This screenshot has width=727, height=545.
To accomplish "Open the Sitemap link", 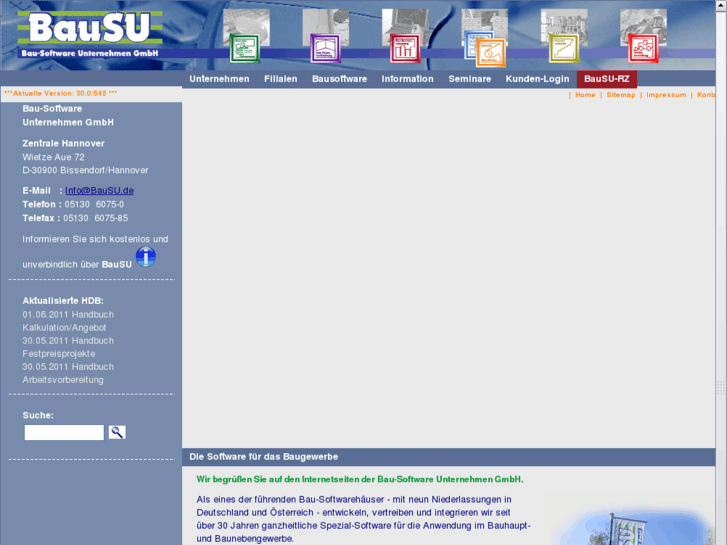I will pos(621,95).
